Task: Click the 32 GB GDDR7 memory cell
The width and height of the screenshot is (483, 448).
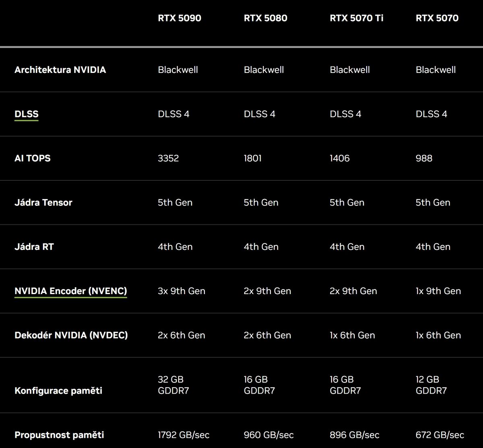Action: click(x=173, y=385)
